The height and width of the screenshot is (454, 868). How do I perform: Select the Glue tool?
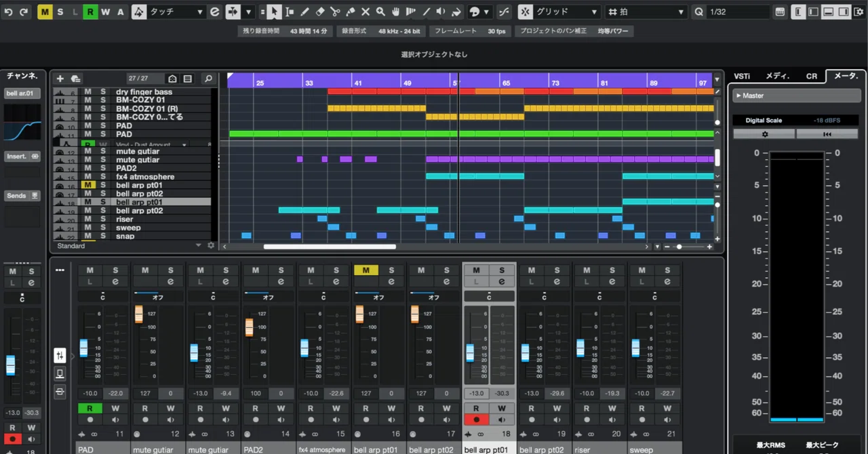351,12
